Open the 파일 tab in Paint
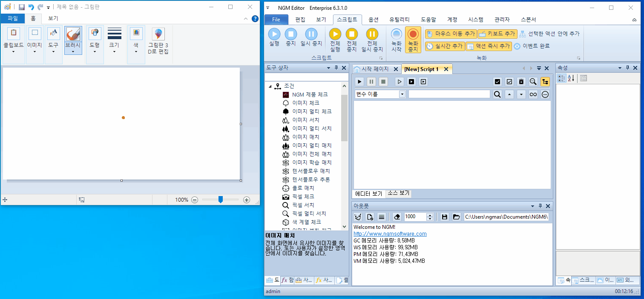Viewport: 644px width, 299px height. (x=13, y=18)
